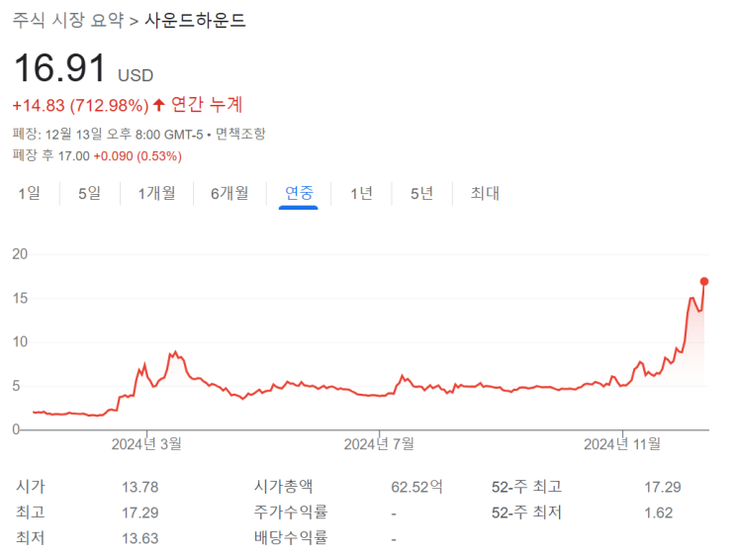Viewport: 735px width, 560px height.
Task: Select the 연중 range tab
Action: point(299,193)
